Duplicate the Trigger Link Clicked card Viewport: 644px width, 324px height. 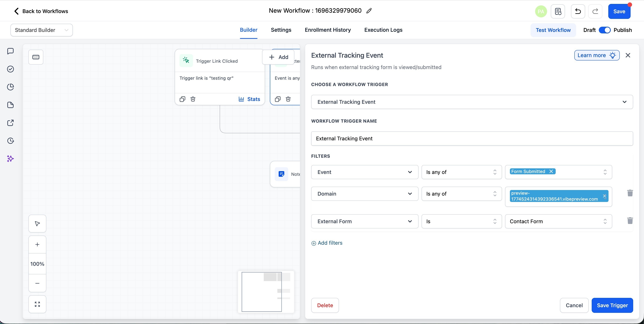[182, 99]
